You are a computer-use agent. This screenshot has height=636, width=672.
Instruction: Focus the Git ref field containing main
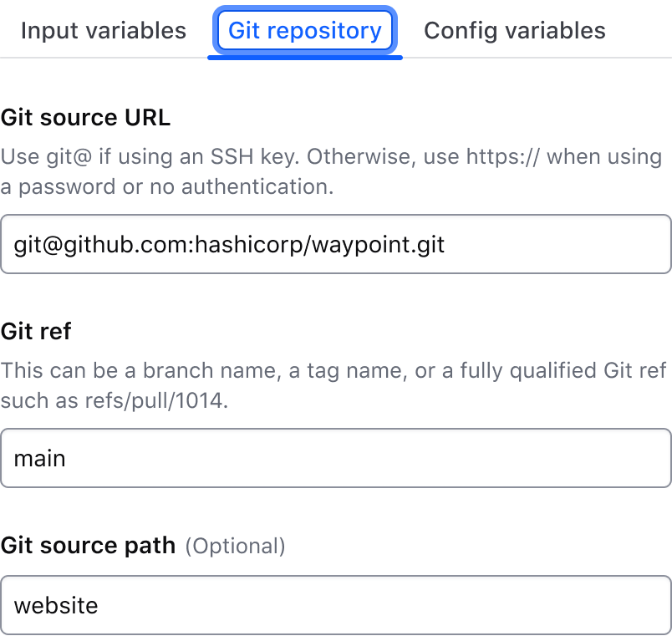click(x=334, y=458)
